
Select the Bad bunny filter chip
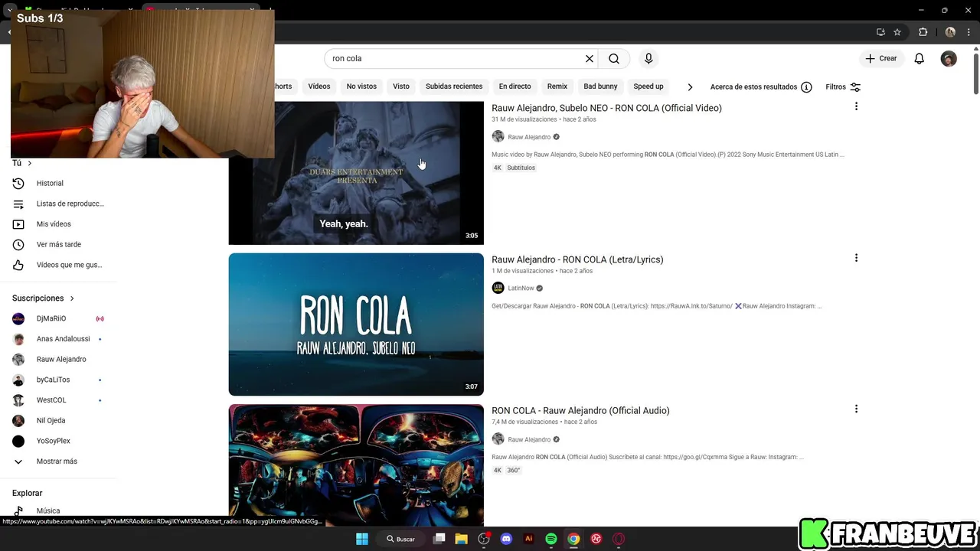(x=600, y=86)
